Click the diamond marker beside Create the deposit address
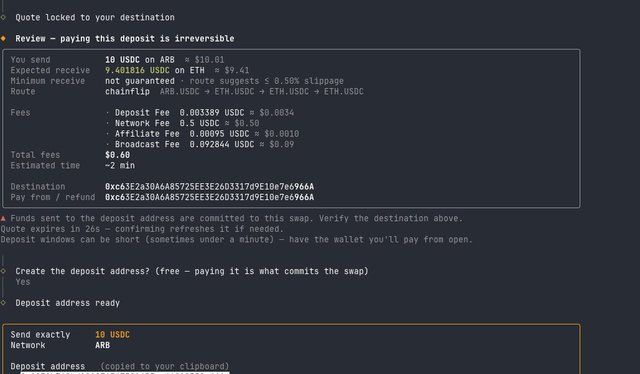640x374 pixels. click(x=3, y=271)
